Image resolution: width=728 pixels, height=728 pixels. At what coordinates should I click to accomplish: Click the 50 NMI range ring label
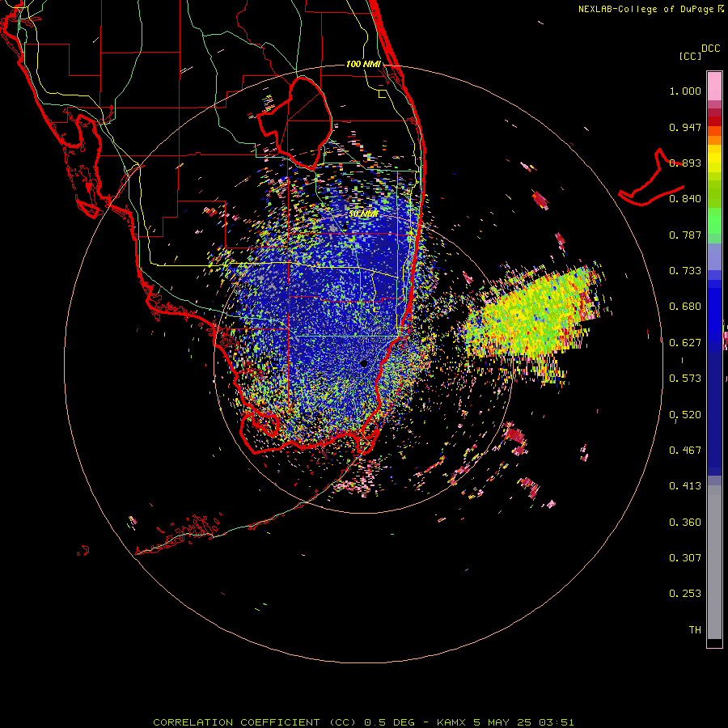(363, 214)
